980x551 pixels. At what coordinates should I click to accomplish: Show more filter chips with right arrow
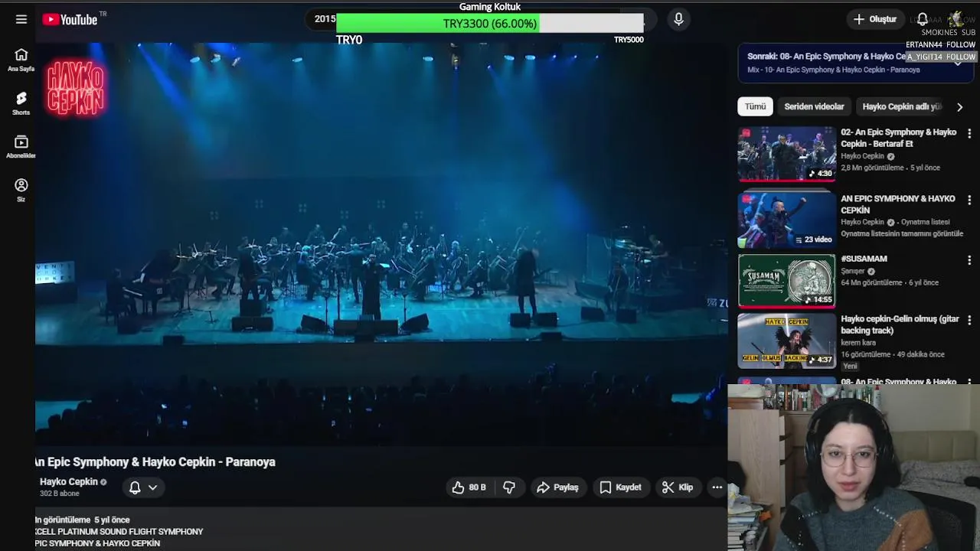point(959,107)
